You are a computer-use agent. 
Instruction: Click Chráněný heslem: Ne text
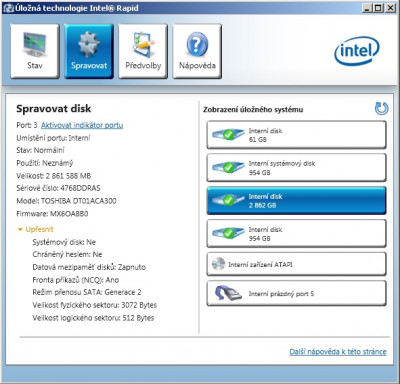pyautogui.click(x=67, y=254)
